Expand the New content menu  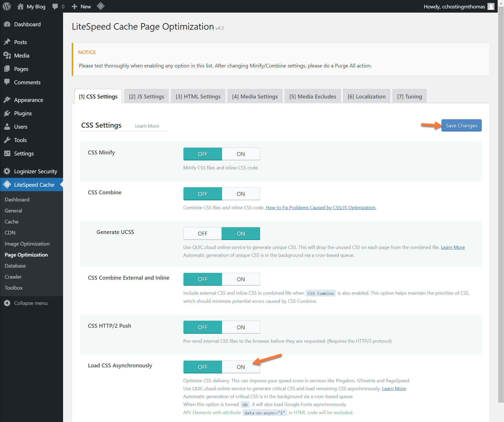[81, 7]
